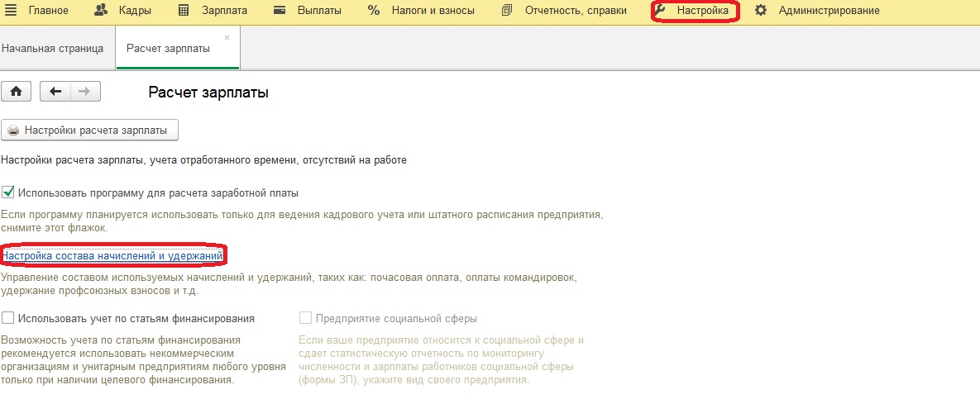Click the calculator icon for Зарплата
The height and width of the screenshot is (399, 980).
coord(183,11)
